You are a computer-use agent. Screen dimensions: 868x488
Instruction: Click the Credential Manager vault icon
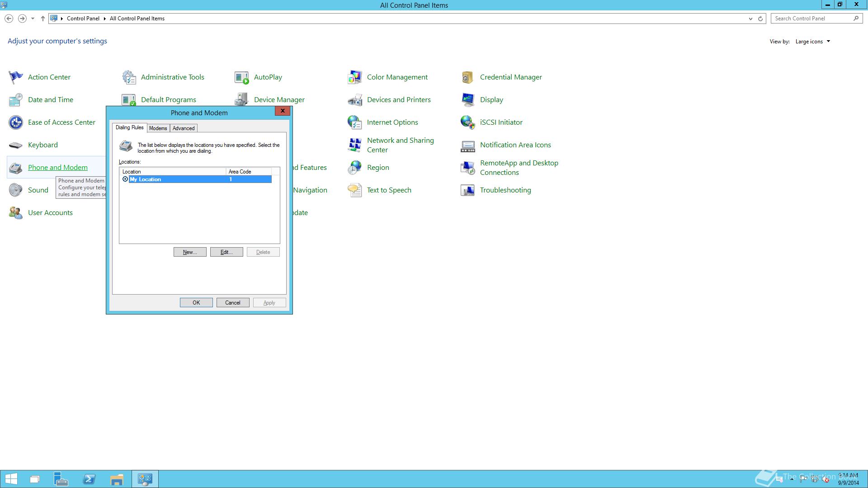468,77
